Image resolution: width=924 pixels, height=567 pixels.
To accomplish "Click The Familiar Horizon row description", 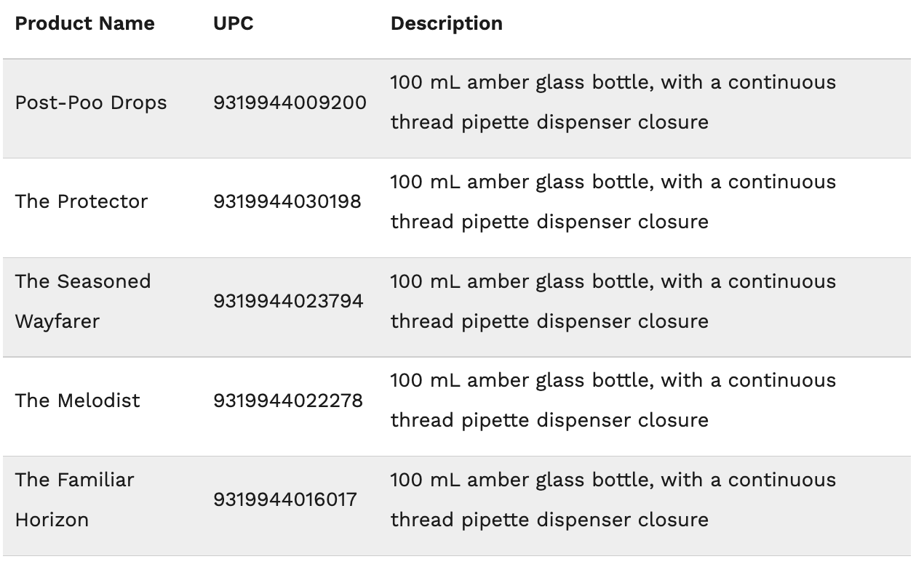I will (x=613, y=499).
